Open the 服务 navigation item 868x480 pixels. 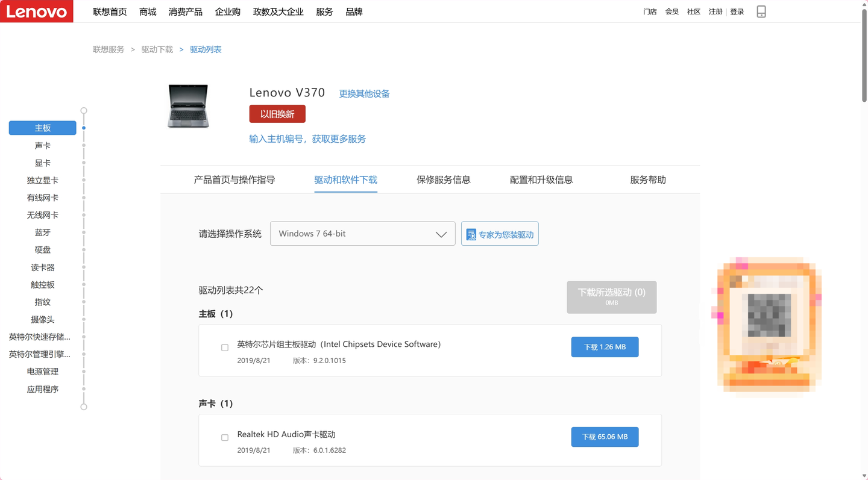click(x=324, y=11)
